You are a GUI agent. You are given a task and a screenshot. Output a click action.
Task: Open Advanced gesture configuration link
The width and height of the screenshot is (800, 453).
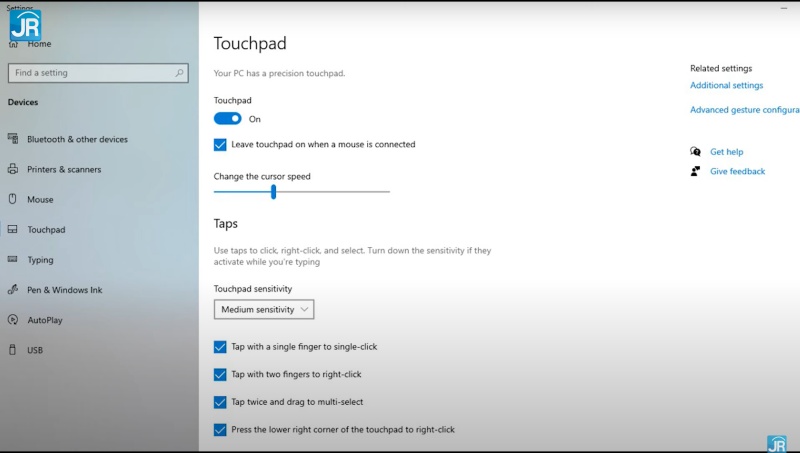pos(745,110)
